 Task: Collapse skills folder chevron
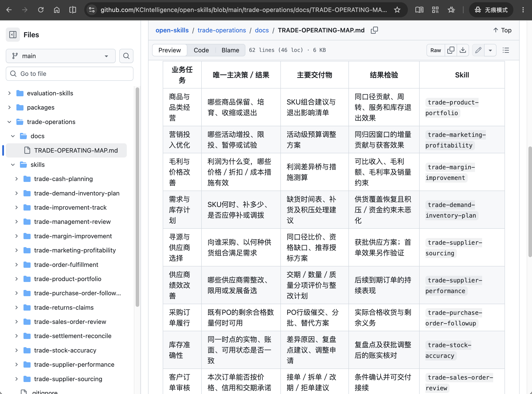[x=13, y=165]
